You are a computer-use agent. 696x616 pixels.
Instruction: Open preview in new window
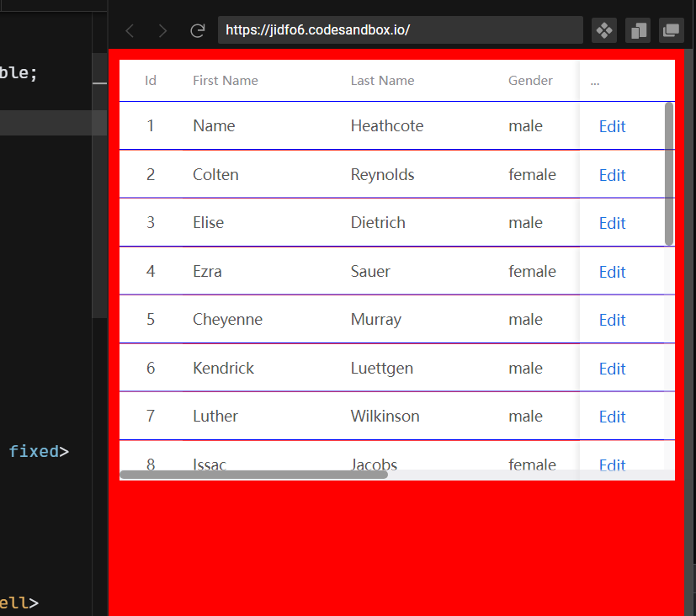(x=671, y=30)
